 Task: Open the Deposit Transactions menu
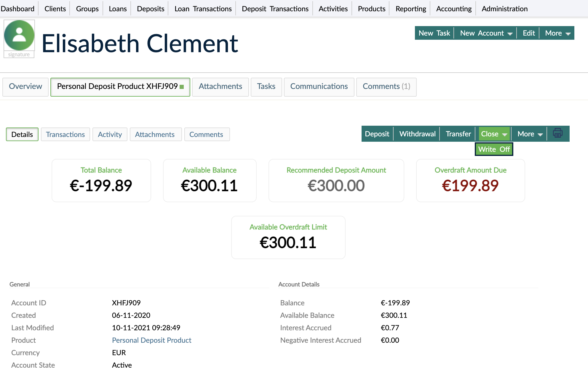(x=274, y=9)
